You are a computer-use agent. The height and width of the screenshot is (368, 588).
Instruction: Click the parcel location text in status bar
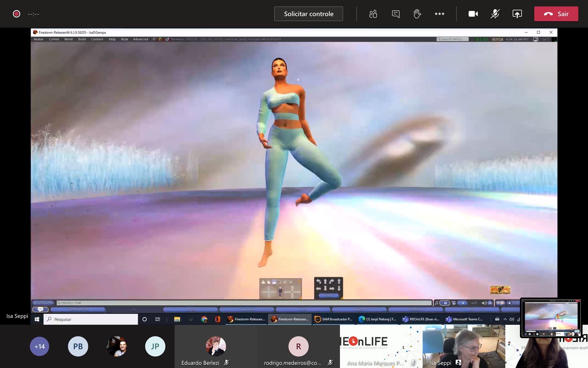click(x=226, y=39)
